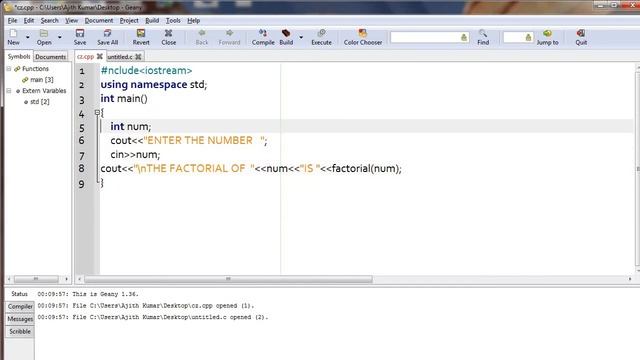Click the editor horizontal scrollbar thumb

[x=228, y=279]
